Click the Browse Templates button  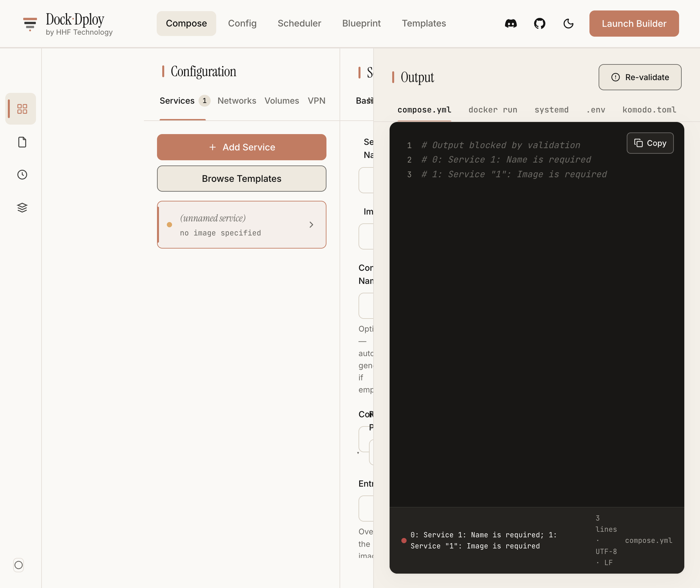coord(242,179)
